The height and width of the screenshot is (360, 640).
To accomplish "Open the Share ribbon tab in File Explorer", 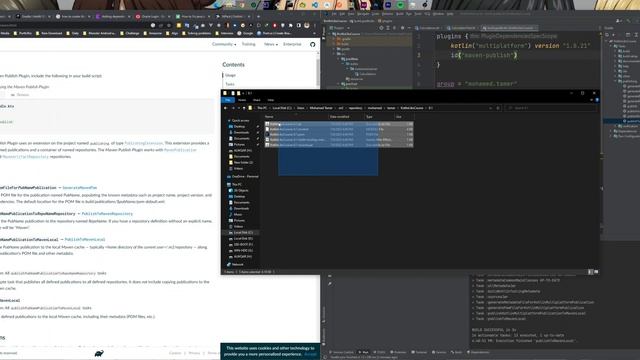I will (x=256, y=100).
